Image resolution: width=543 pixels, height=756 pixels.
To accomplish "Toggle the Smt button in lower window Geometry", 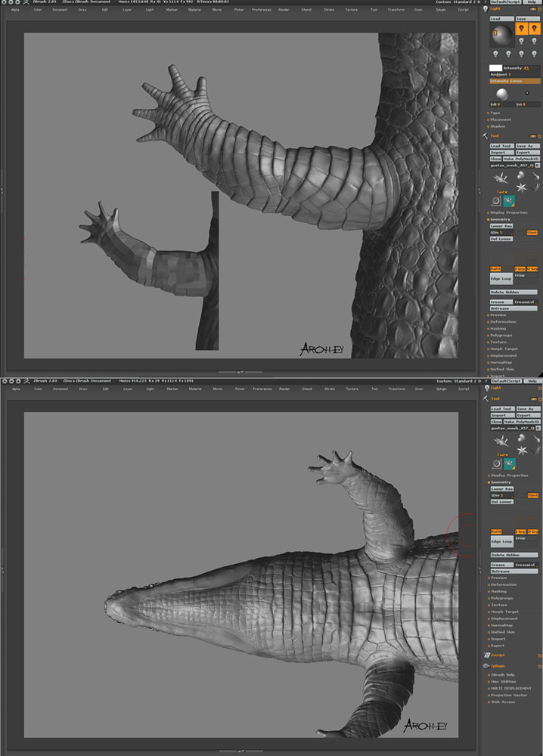I will click(532, 495).
